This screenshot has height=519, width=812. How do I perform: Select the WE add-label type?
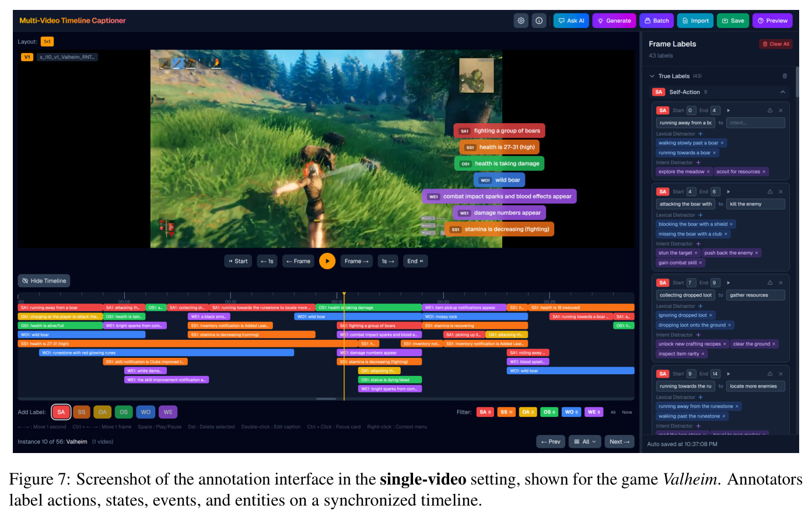(168, 412)
